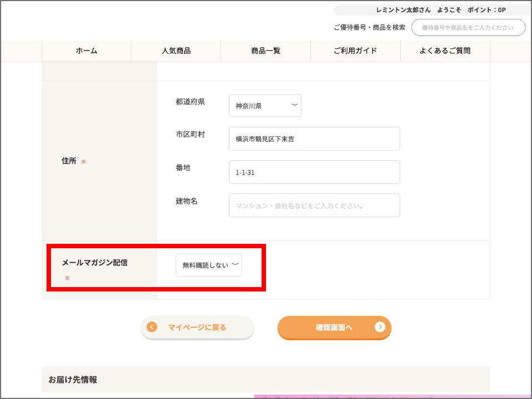The image size is (532, 399).
Task: Click the 番地 field with 1-1-31
Action: 314,172
